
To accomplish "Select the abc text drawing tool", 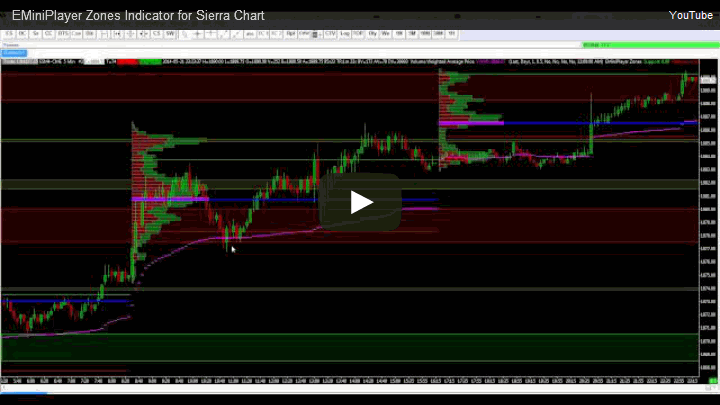I will pyautogui.click(x=250, y=34).
